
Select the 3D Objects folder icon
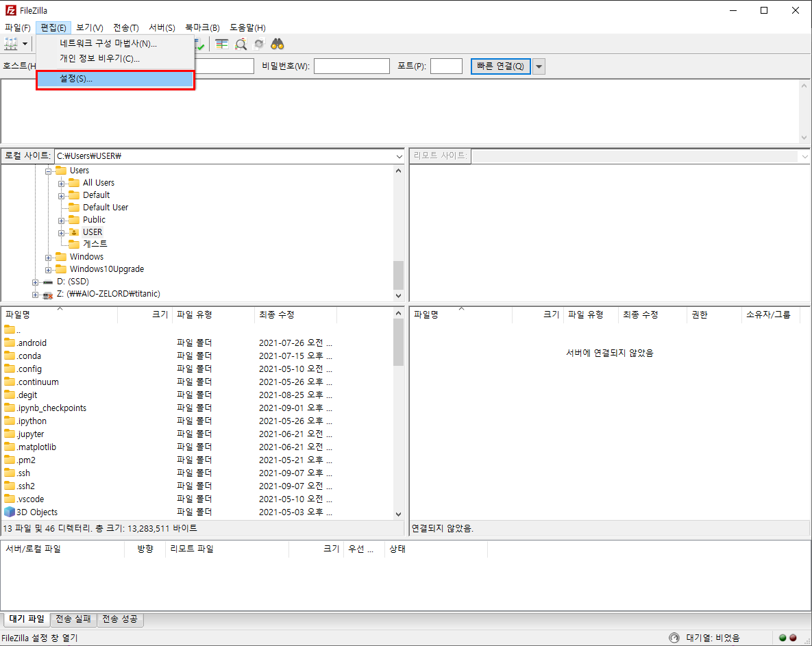click(x=10, y=512)
